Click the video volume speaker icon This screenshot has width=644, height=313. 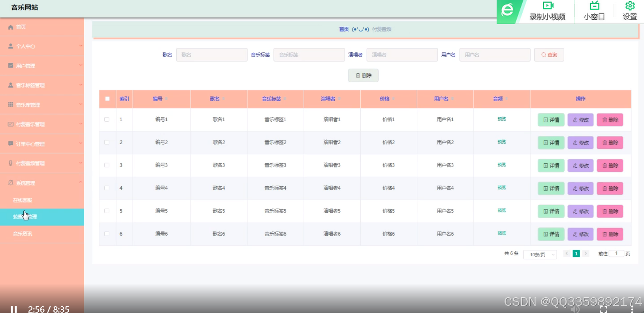tap(575, 309)
